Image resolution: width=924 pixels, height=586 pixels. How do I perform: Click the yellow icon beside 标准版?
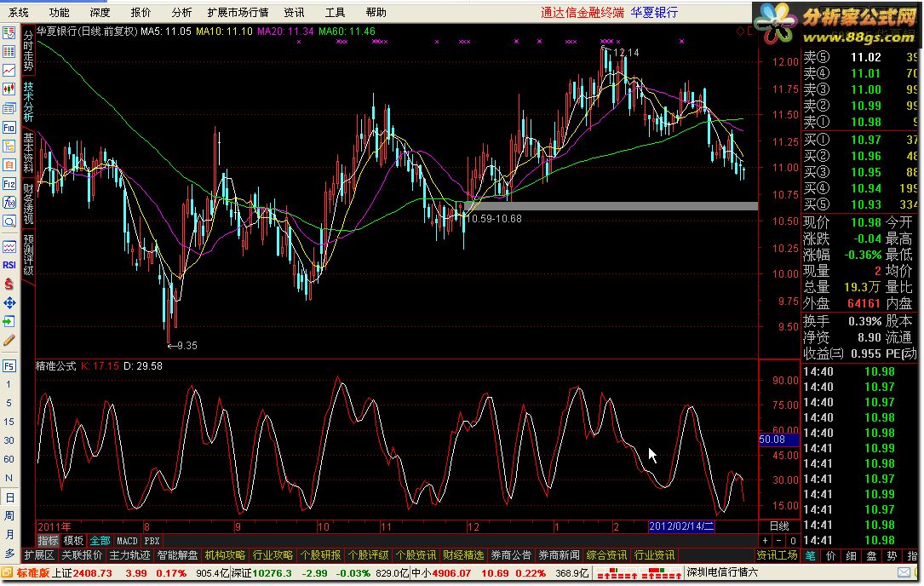[x=7, y=572]
